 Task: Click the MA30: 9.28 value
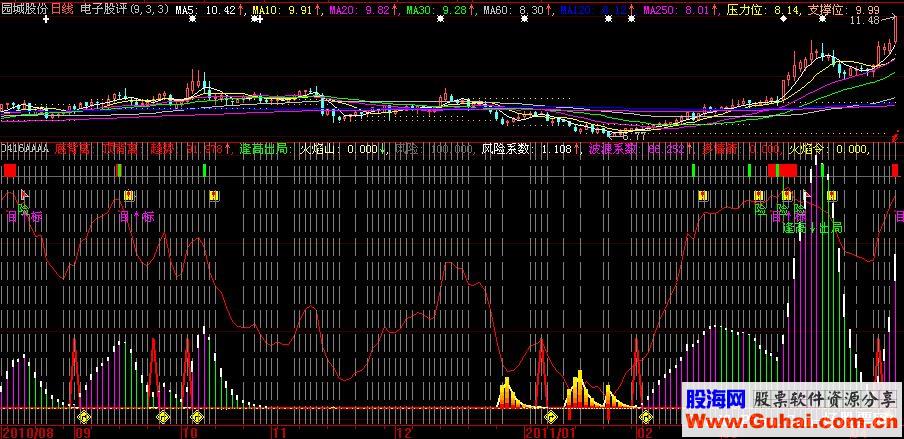(x=438, y=10)
